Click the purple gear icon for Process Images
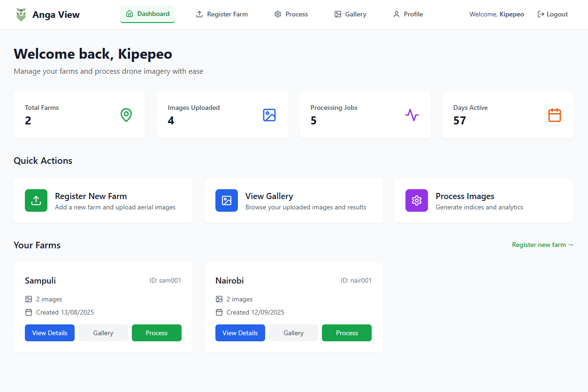The height and width of the screenshot is (392, 588). [417, 200]
